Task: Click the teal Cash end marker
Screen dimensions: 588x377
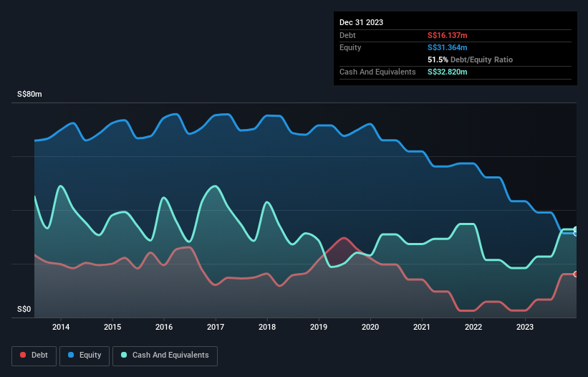Action: tap(576, 229)
